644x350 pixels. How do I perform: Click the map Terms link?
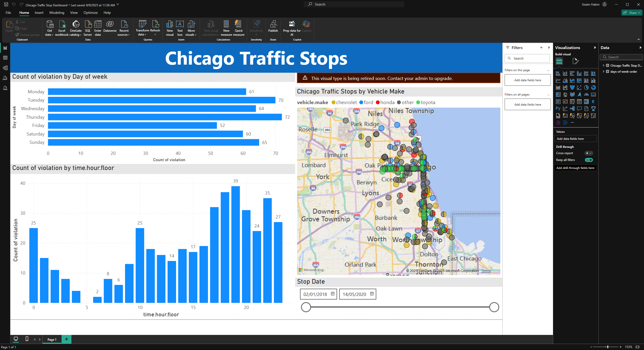coord(486,271)
